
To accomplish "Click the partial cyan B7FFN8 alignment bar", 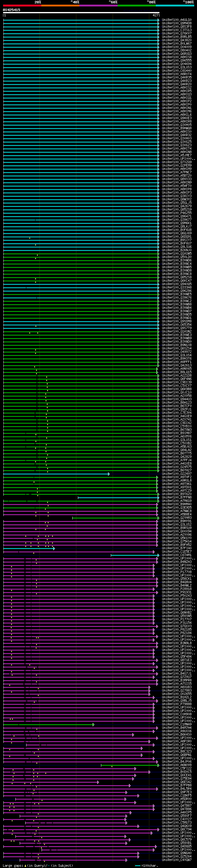I will coord(119,497).
